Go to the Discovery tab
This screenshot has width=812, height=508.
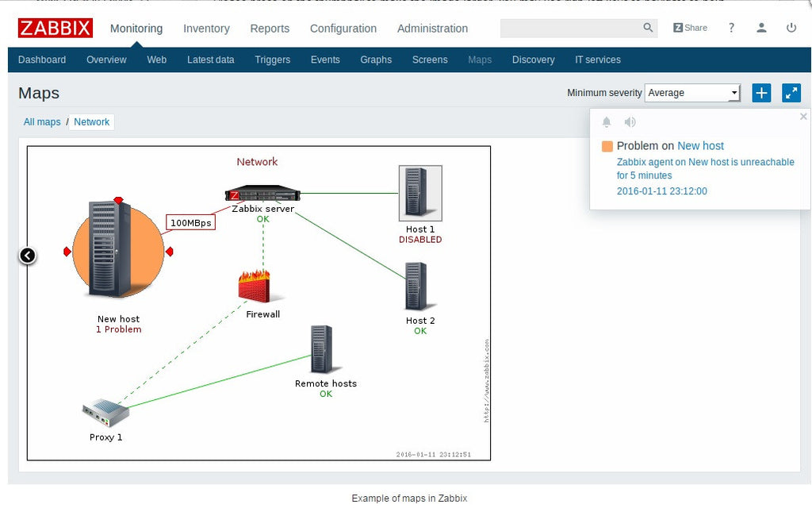(x=533, y=60)
